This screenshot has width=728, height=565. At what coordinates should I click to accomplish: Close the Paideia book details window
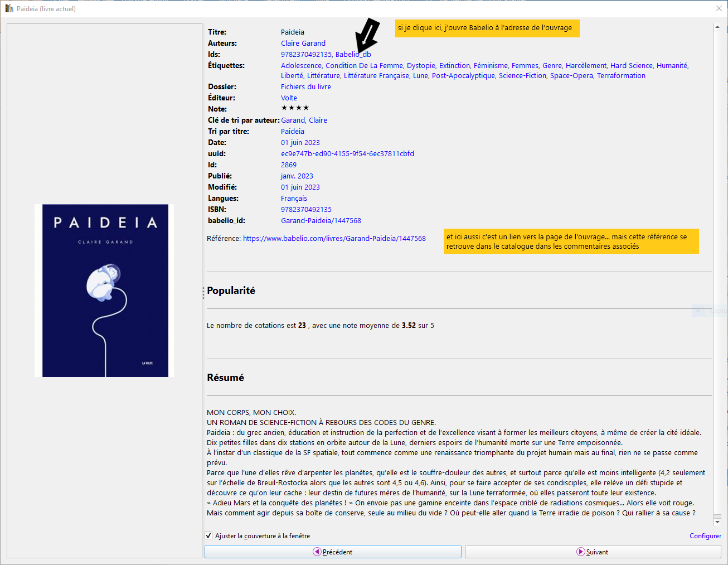[719, 8]
